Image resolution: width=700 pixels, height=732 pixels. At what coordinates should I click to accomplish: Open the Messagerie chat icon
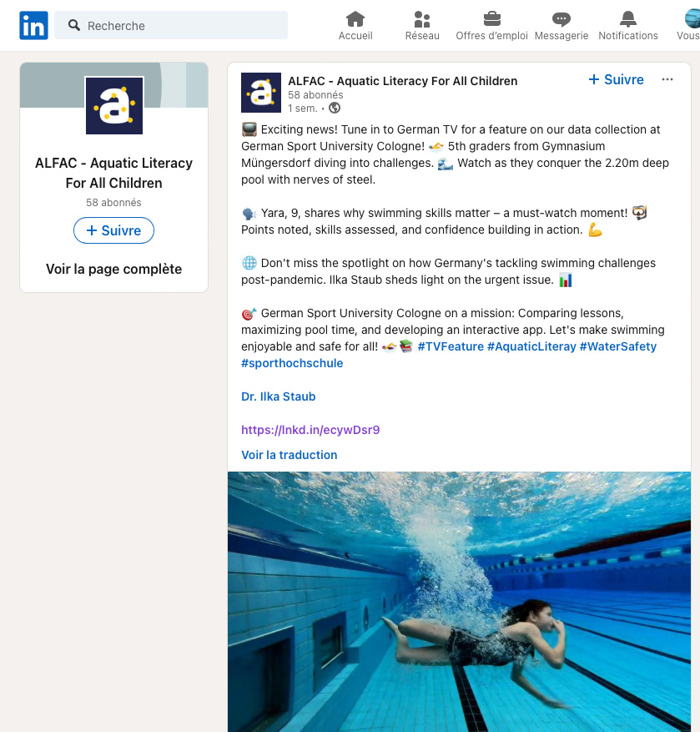[562, 19]
